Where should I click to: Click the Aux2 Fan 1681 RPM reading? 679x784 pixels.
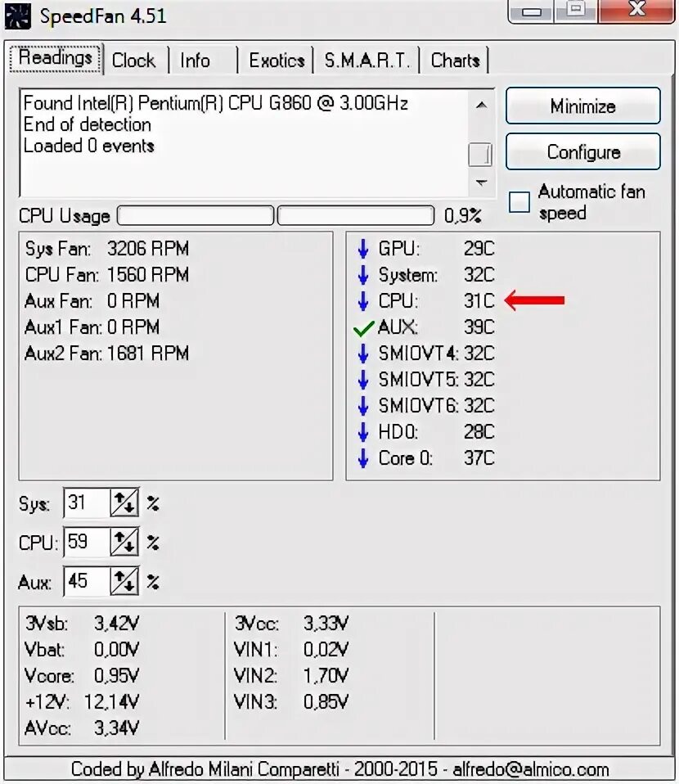107,354
